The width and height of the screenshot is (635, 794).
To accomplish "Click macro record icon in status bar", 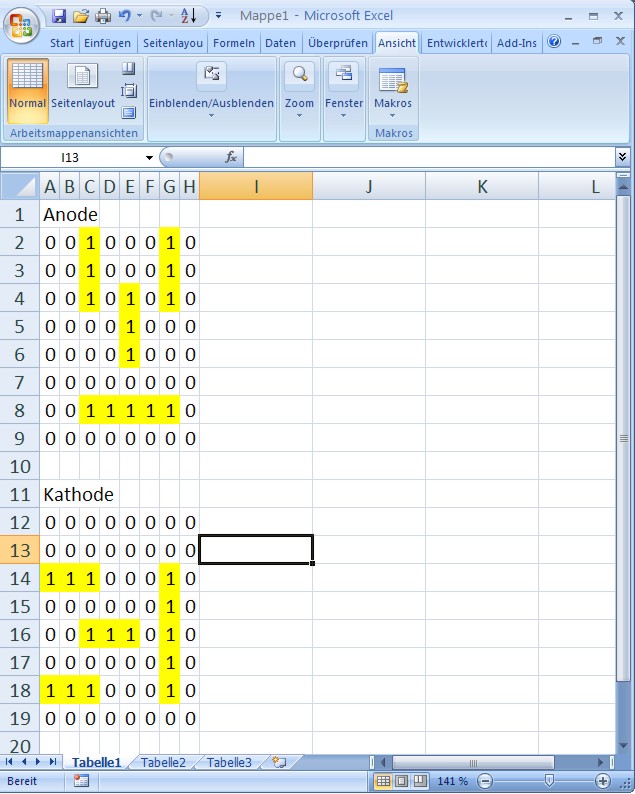I will point(81,780).
